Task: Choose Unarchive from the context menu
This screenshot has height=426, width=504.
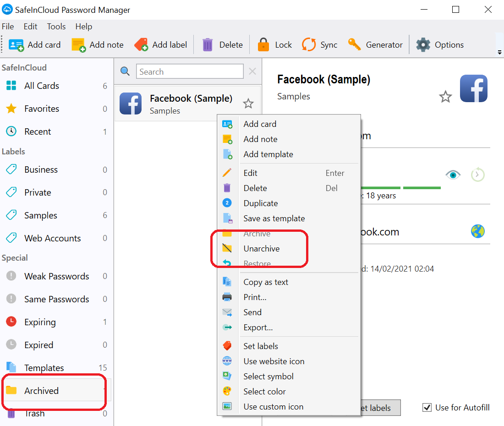Action: pos(289,249)
